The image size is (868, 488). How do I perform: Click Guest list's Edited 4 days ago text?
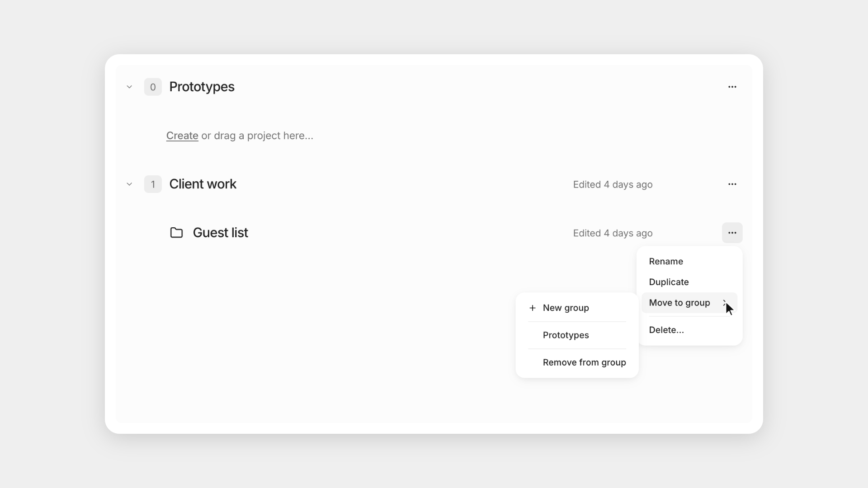(613, 233)
